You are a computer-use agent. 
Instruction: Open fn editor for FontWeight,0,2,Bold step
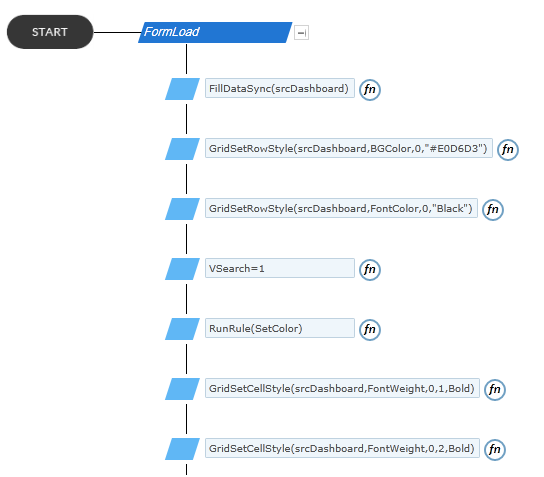pos(494,450)
